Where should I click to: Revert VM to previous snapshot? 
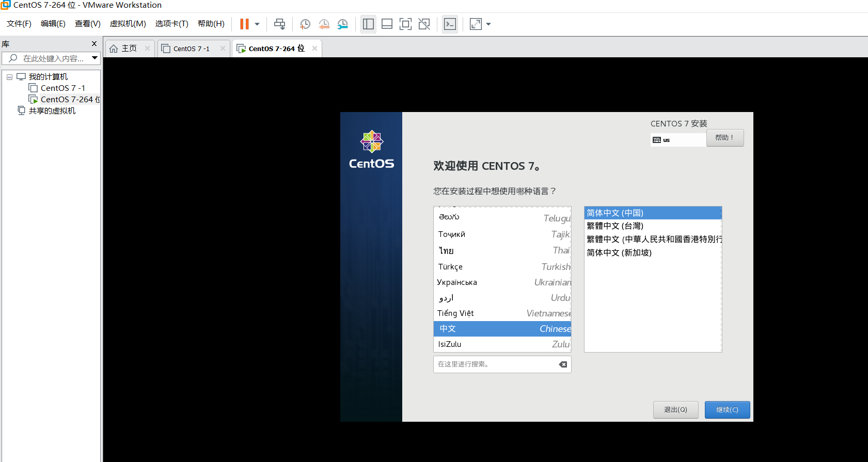coord(324,24)
